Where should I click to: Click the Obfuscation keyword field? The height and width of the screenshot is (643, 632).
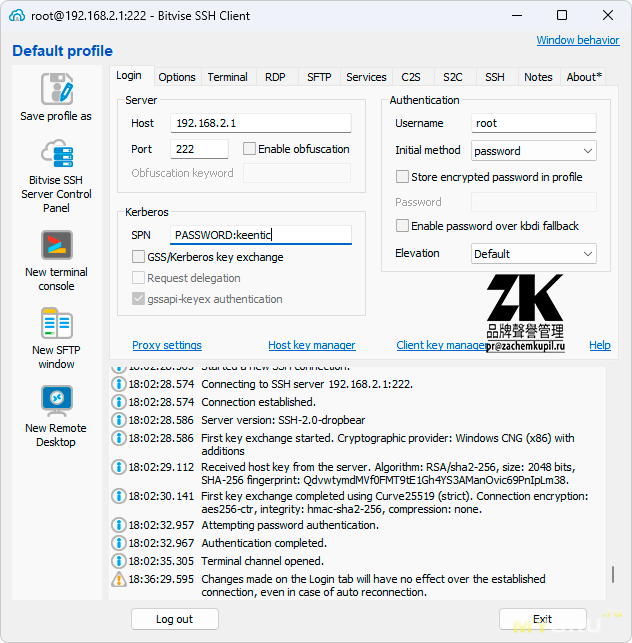pyautogui.click(x=297, y=173)
